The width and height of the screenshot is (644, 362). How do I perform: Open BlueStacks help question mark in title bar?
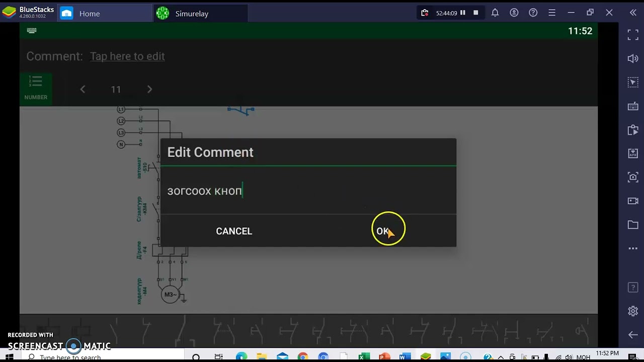click(x=533, y=13)
